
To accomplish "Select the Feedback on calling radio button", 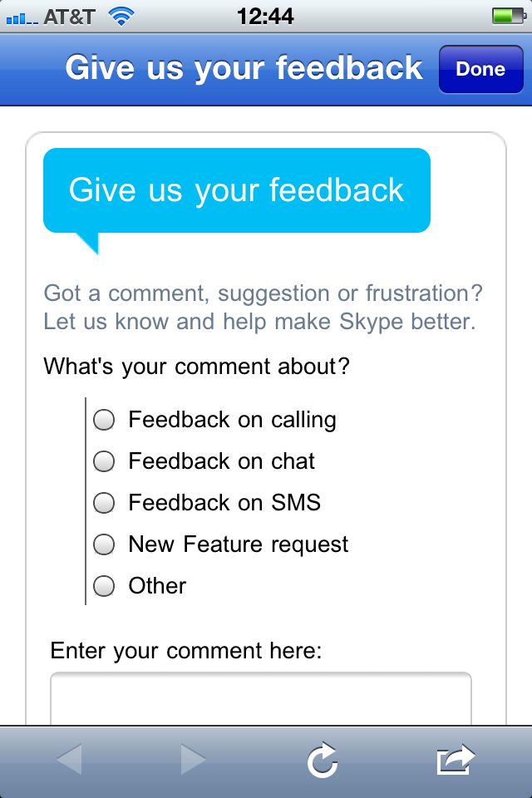I will point(104,420).
